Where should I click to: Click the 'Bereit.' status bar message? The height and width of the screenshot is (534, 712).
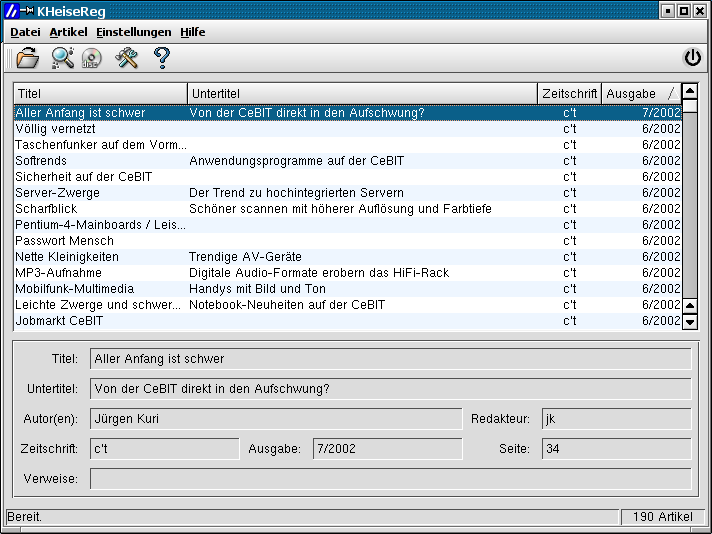click(25, 517)
